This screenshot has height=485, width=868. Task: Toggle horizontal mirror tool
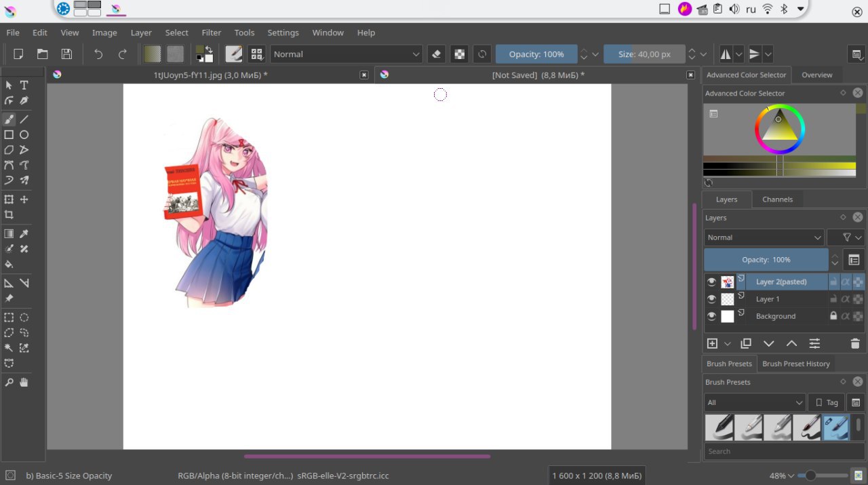pyautogui.click(x=726, y=54)
